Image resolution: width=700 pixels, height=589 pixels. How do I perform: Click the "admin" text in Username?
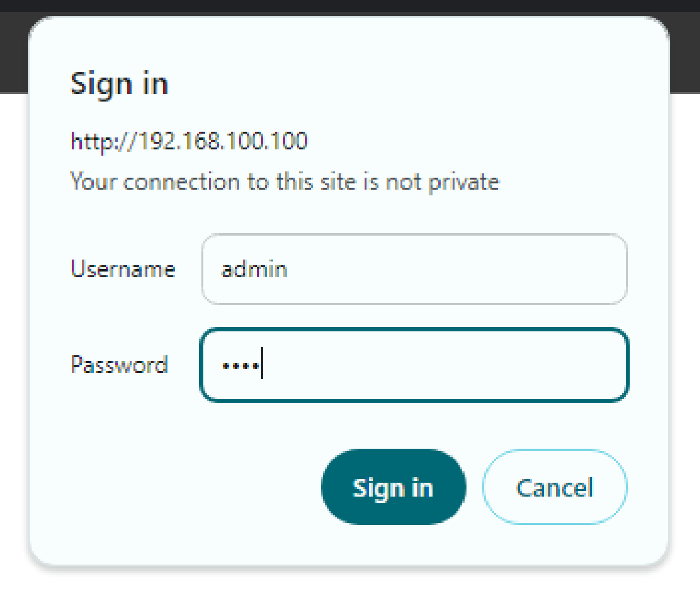click(x=254, y=270)
